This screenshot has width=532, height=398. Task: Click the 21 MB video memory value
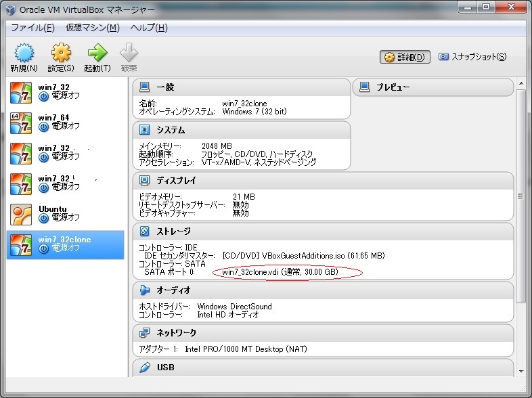coord(244,197)
